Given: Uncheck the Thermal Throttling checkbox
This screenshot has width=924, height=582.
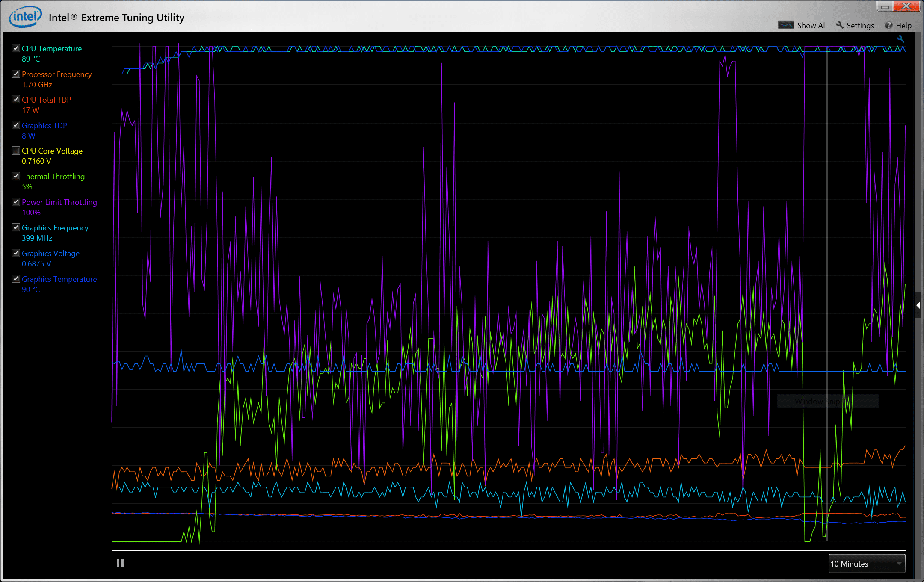Looking at the screenshot, I should (16, 176).
